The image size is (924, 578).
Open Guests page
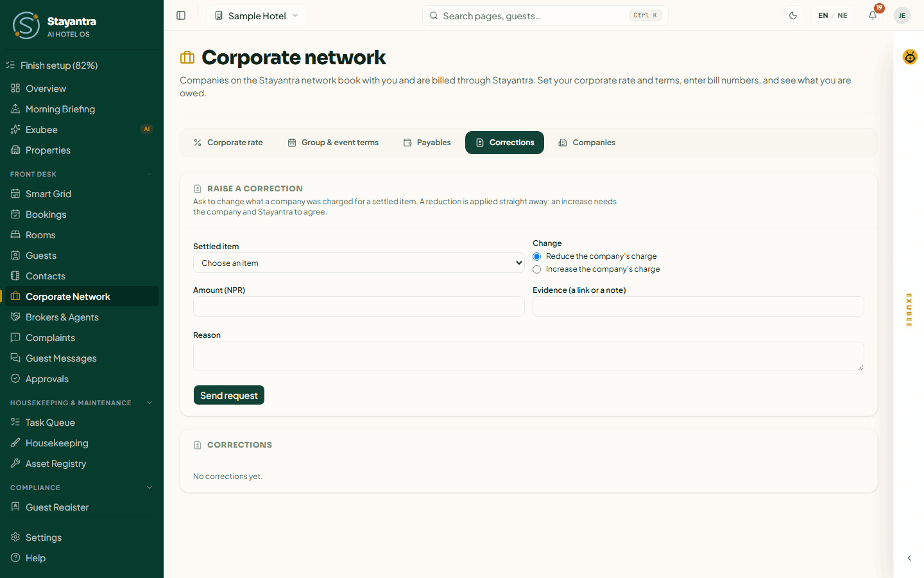(x=81, y=256)
